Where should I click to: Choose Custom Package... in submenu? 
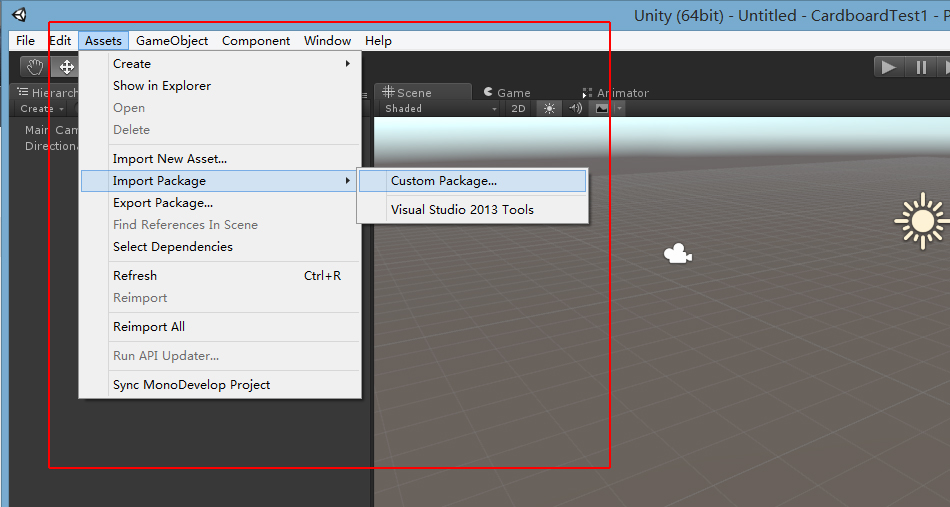[x=473, y=181]
